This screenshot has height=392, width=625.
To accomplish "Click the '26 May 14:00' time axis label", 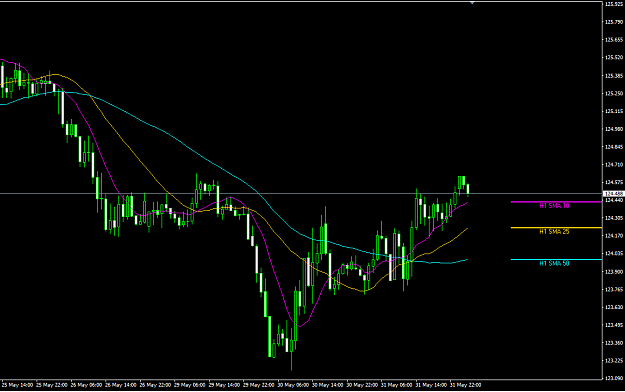I will click(x=121, y=385).
